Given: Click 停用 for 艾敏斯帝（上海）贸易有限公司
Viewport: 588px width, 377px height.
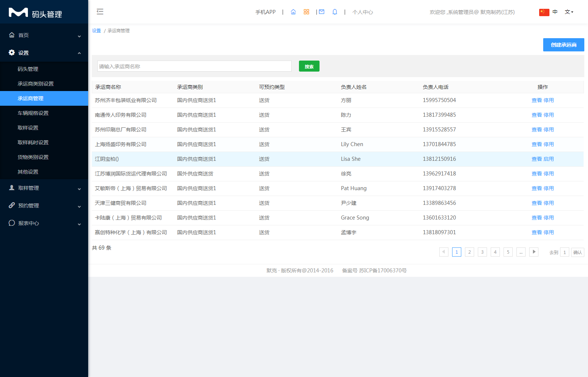Looking at the screenshot, I should pyautogui.click(x=549, y=188).
